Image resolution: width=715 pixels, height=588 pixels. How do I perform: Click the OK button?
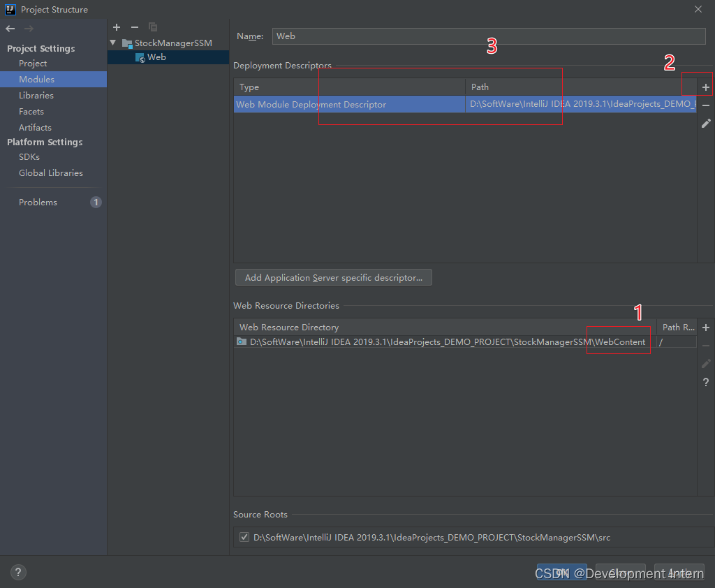(562, 573)
